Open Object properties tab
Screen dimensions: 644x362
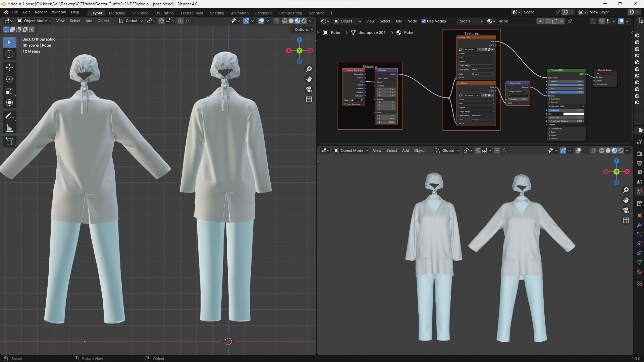[x=639, y=216]
